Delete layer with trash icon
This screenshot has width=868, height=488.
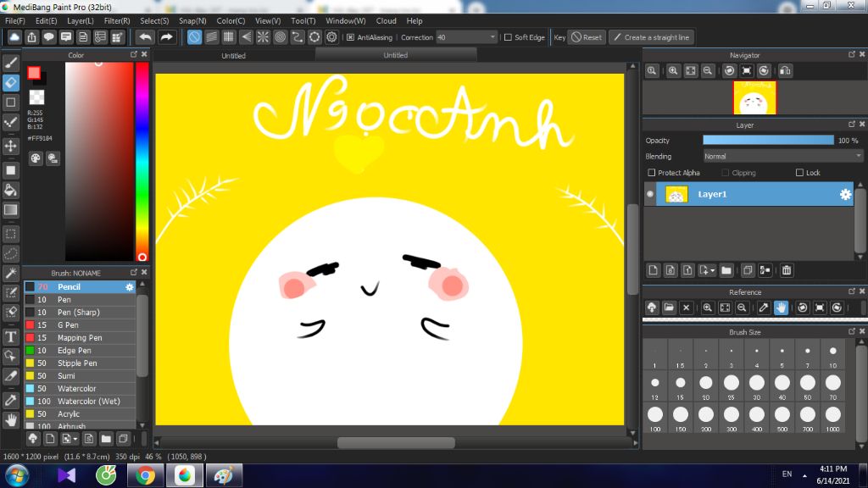click(x=787, y=270)
